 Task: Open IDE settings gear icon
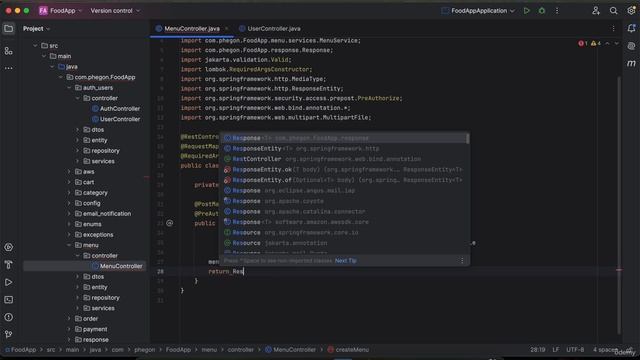[631, 11]
